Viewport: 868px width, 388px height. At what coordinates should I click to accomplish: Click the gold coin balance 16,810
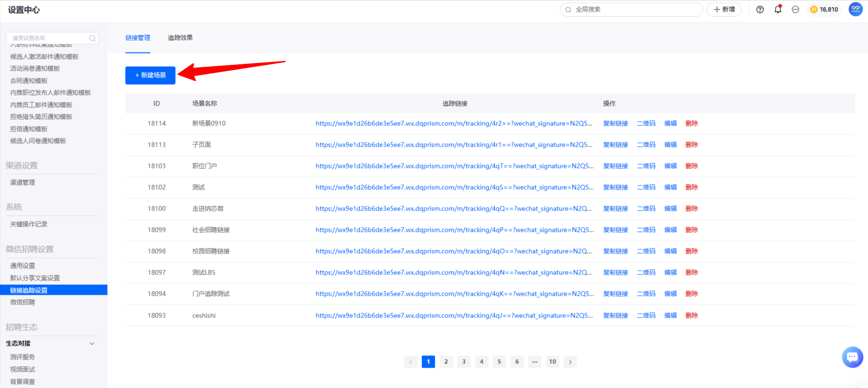(x=824, y=9)
